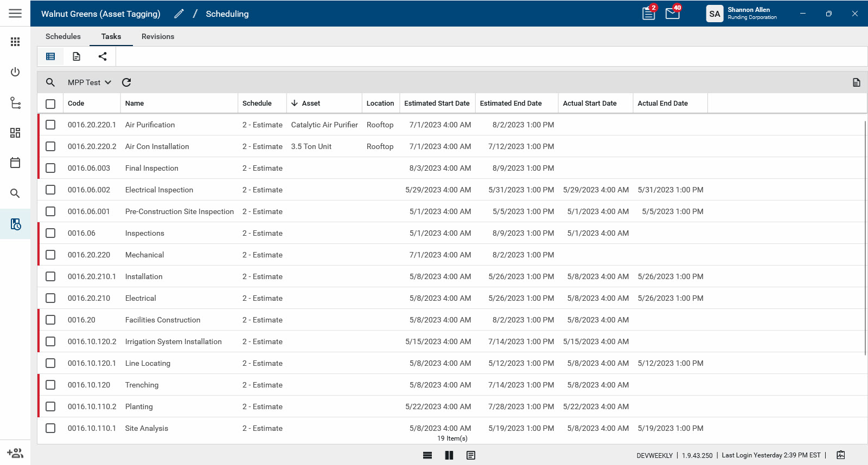The image size is (868, 465).
Task: Switch to the Schedules tab
Action: pyautogui.click(x=63, y=36)
